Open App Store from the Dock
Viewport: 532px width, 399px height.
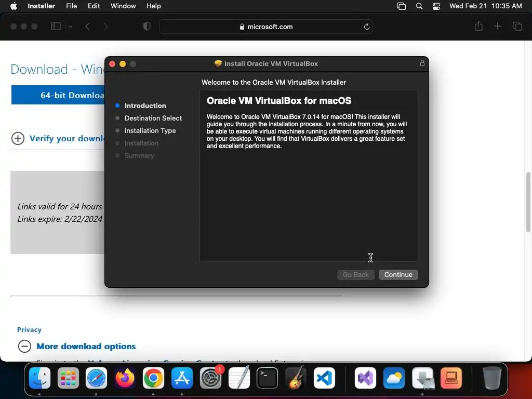(182, 378)
